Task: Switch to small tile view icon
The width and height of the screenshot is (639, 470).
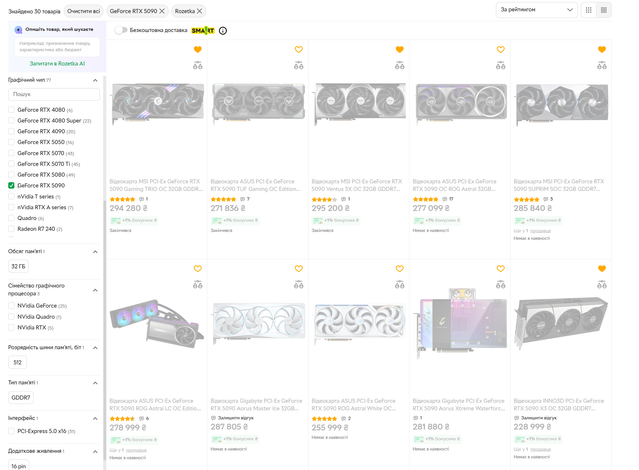Action: click(588, 10)
